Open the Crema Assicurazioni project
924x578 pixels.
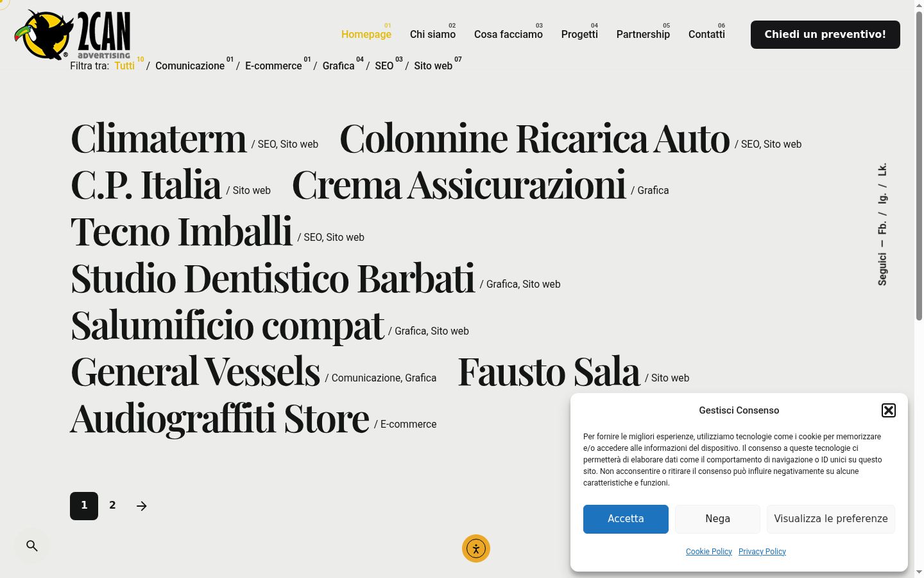click(459, 185)
